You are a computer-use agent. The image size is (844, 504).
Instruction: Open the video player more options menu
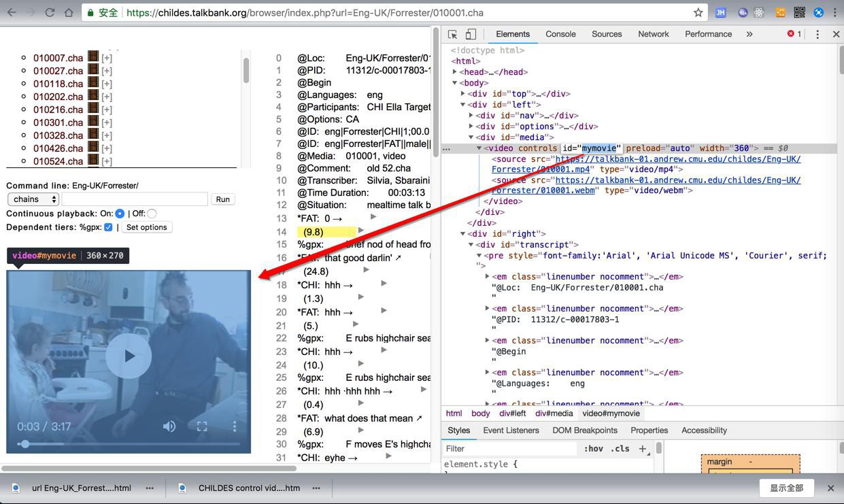235,426
